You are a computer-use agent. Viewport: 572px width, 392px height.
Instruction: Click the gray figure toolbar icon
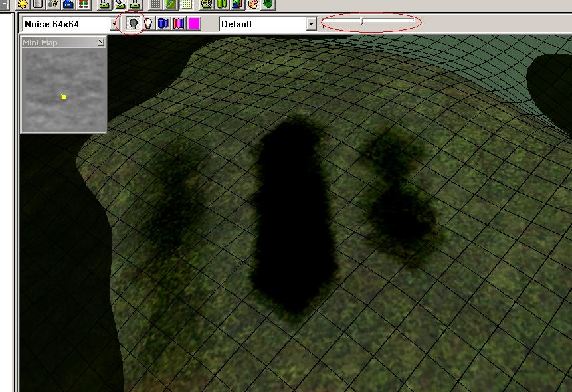coord(53,5)
